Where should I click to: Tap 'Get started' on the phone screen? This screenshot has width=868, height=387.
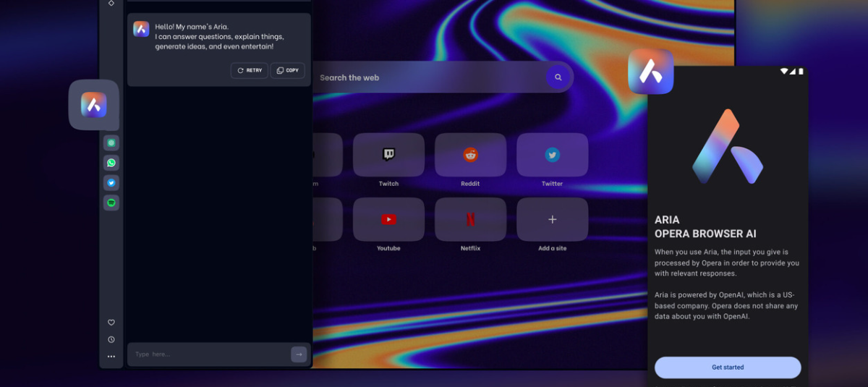pos(728,367)
